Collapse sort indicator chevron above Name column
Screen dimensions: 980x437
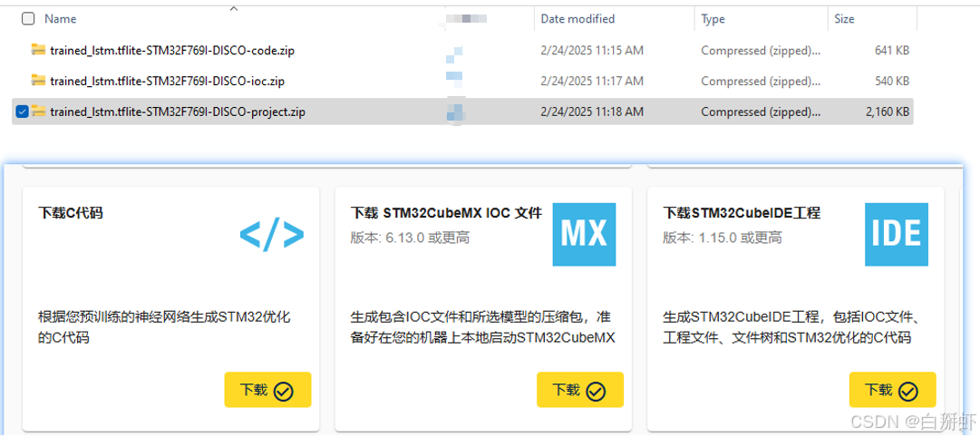click(234, 9)
